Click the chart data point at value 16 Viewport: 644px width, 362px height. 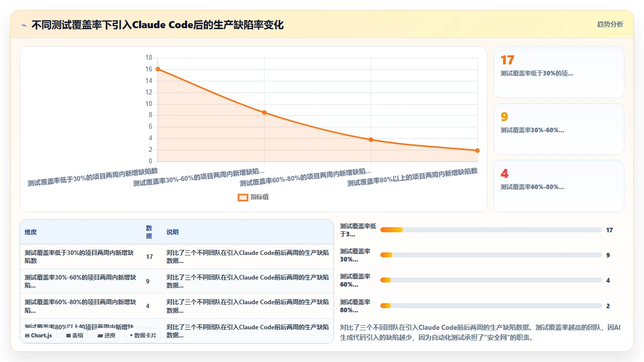tap(157, 69)
